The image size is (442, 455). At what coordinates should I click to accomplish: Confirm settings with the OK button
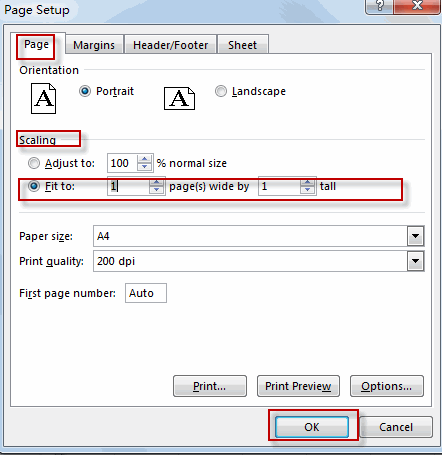(312, 427)
